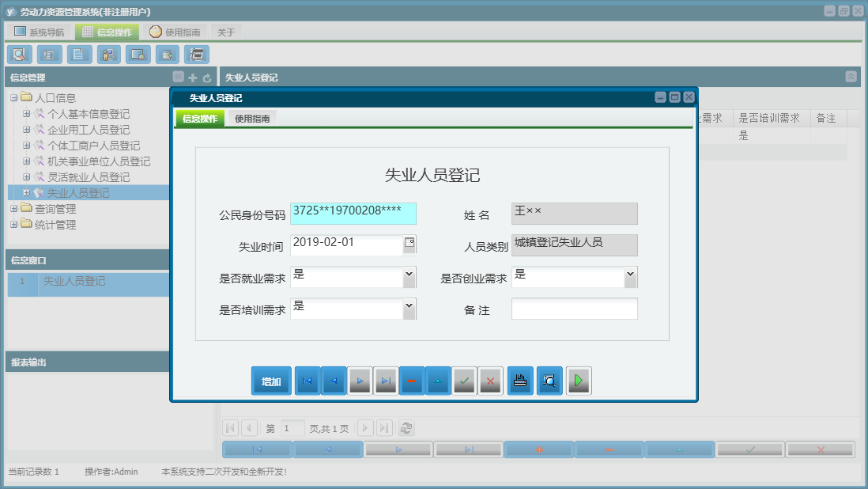Select the search/query toolbar icon
The width and height of the screenshot is (868, 489).
(x=19, y=54)
